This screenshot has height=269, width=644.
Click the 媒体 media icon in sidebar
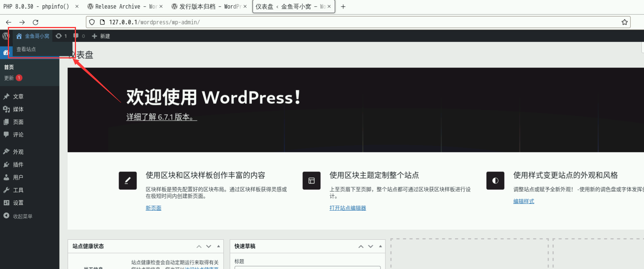6,109
